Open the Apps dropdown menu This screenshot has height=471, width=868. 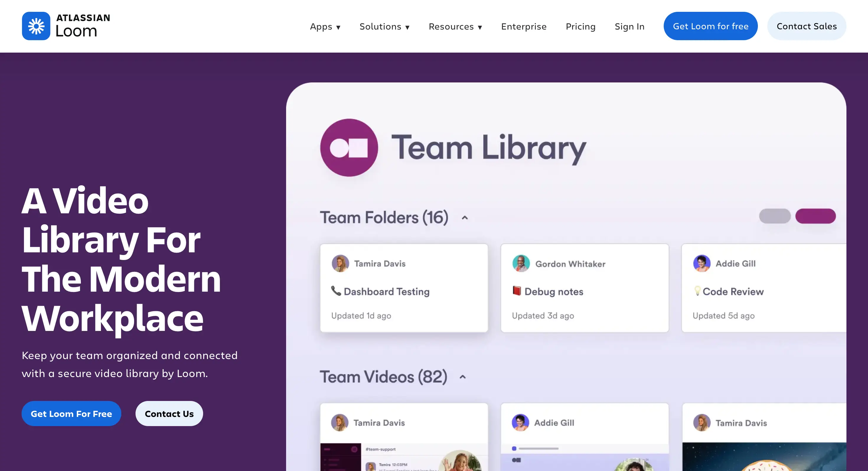coord(325,26)
